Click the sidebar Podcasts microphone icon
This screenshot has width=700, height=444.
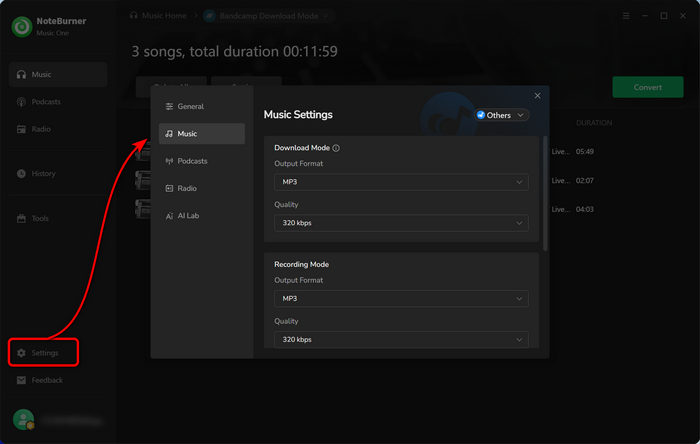coord(21,102)
